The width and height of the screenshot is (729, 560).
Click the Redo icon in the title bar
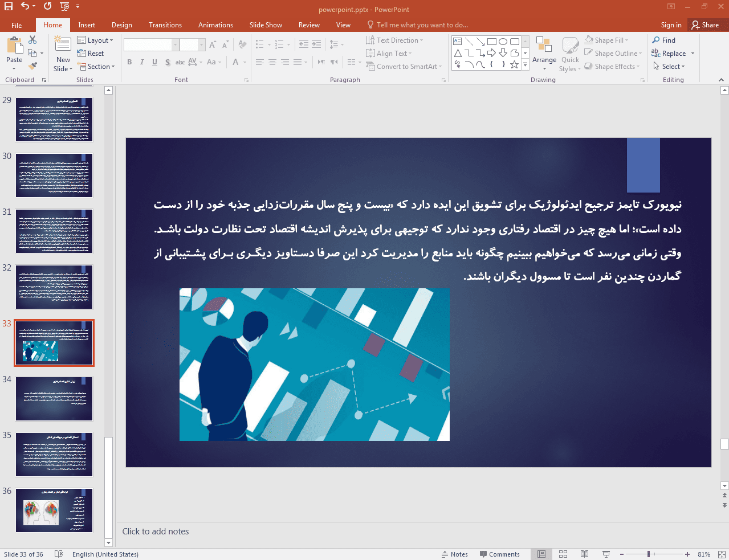(47, 6)
